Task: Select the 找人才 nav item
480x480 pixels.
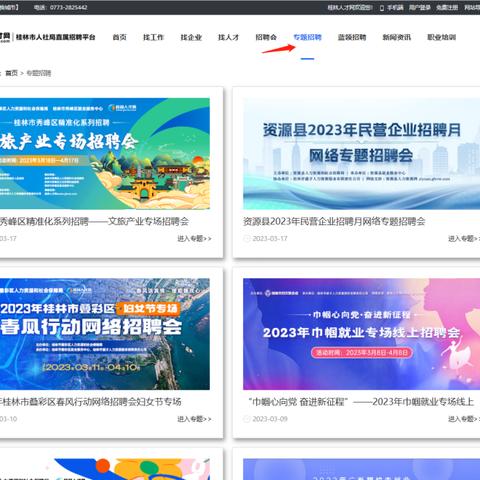Action: coord(228,37)
